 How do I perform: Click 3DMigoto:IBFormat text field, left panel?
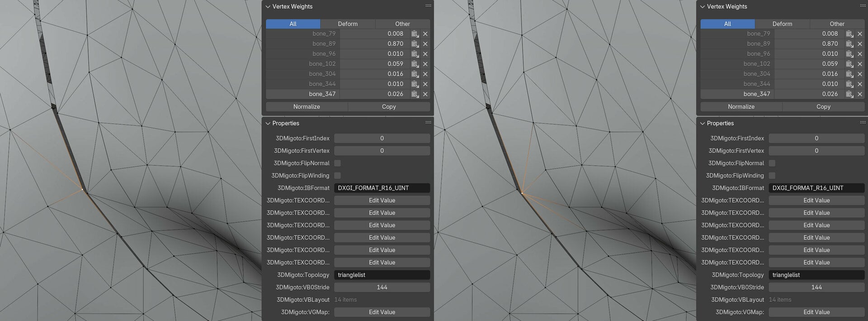click(382, 188)
